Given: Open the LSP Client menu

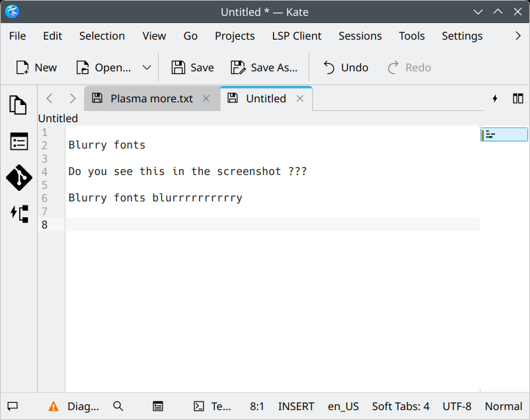Looking at the screenshot, I should click(x=297, y=36).
